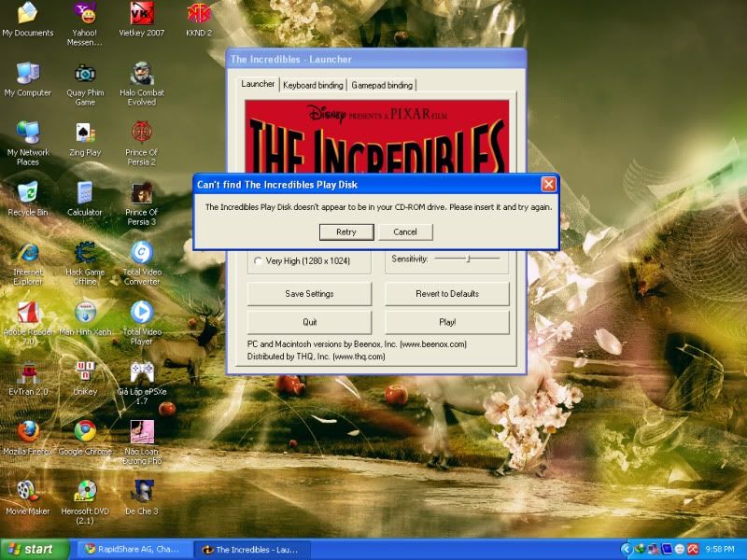The height and width of the screenshot is (560, 747).
Task: Choose the Very High (1280 x 1024) resolution option
Action: point(303,261)
